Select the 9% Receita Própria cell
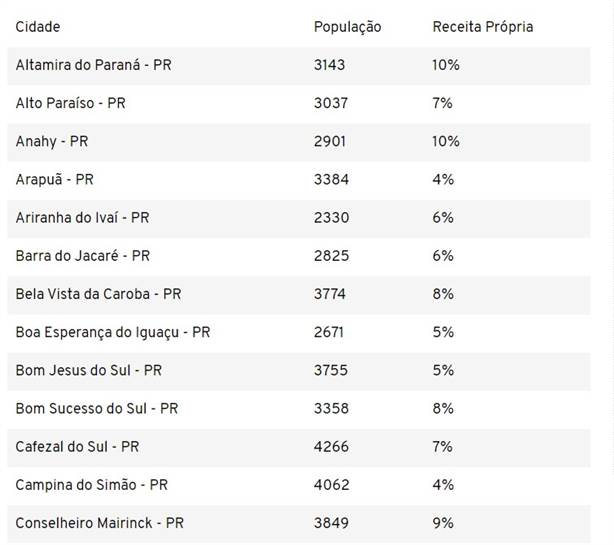This screenshot has height=545, width=614. click(x=443, y=523)
